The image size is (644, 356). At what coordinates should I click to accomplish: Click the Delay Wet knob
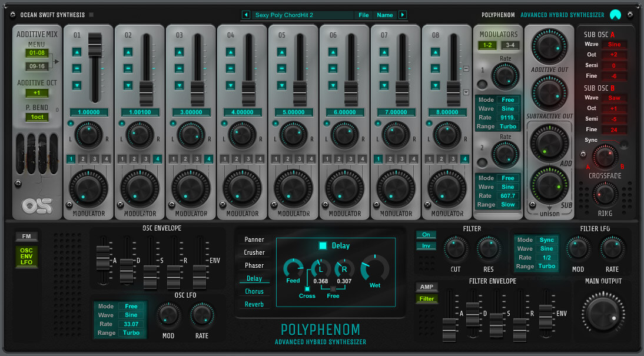[374, 268]
